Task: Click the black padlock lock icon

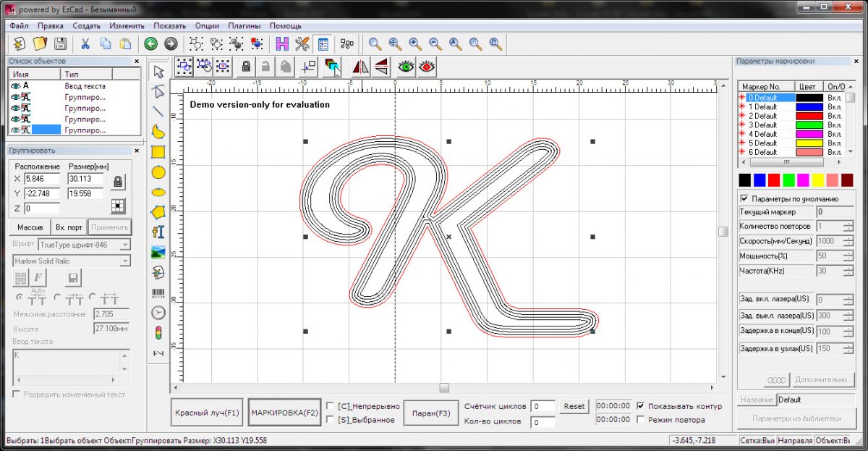Action: click(246, 67)
